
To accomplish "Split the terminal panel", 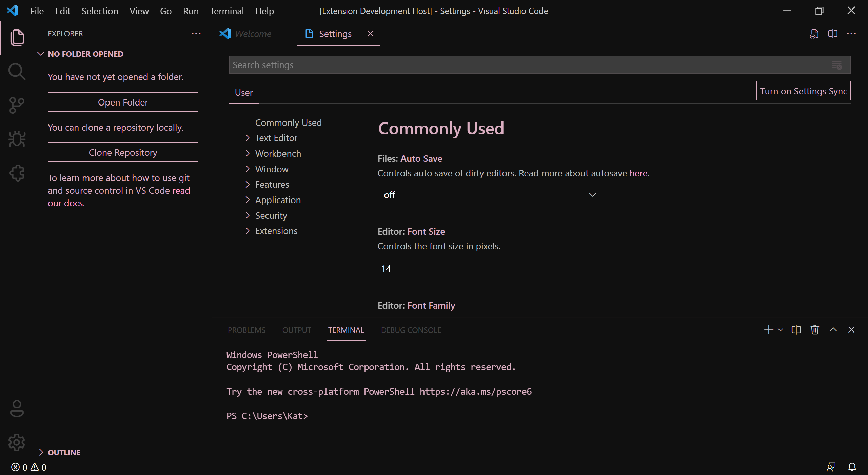I will (796, 330).
